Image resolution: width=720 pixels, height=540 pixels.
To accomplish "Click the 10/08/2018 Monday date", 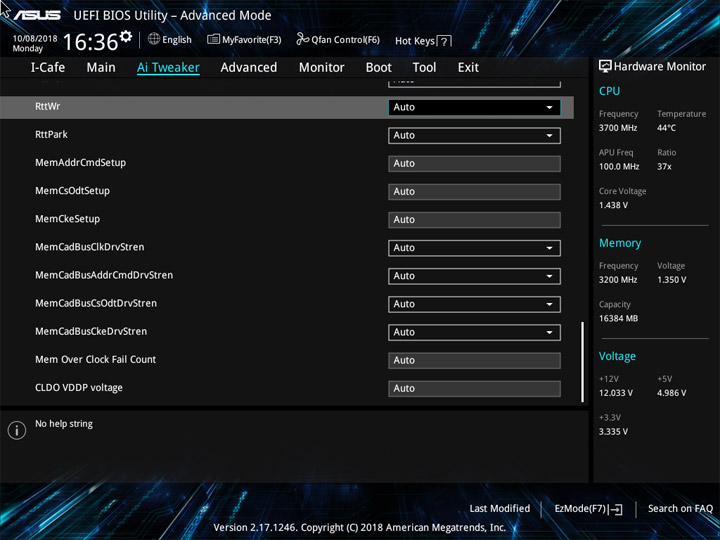I will (35, 44).
